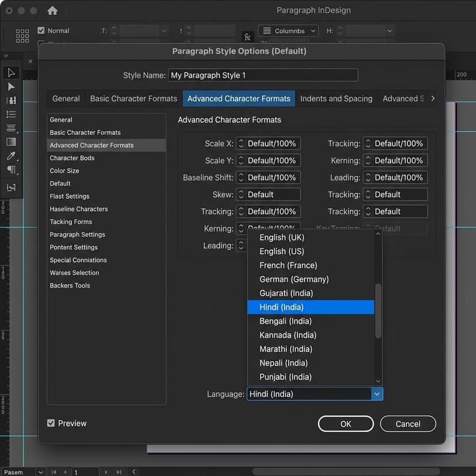Switch to Indents and Spacing tab
The width and height of the screenshot is (476, 476).
point(336,99)
